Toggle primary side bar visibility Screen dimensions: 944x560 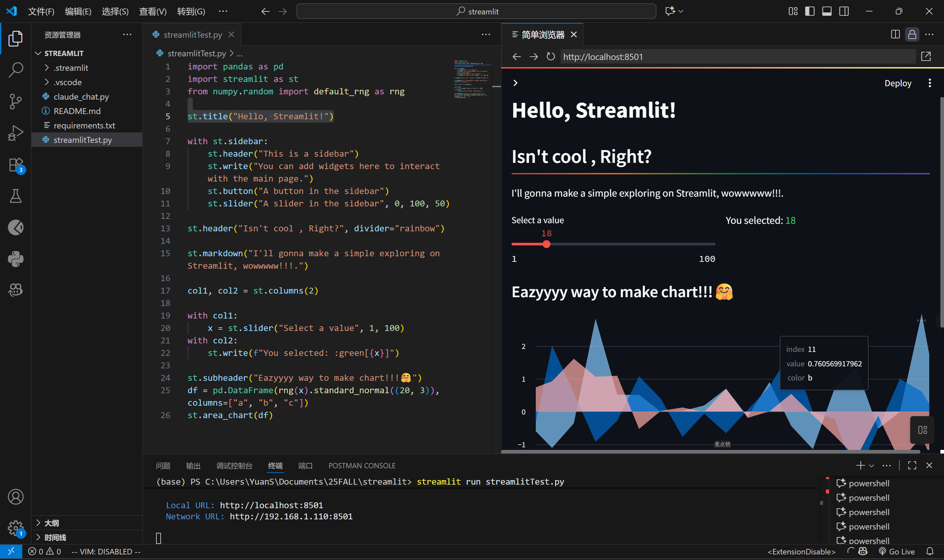[x=810, y=11]
